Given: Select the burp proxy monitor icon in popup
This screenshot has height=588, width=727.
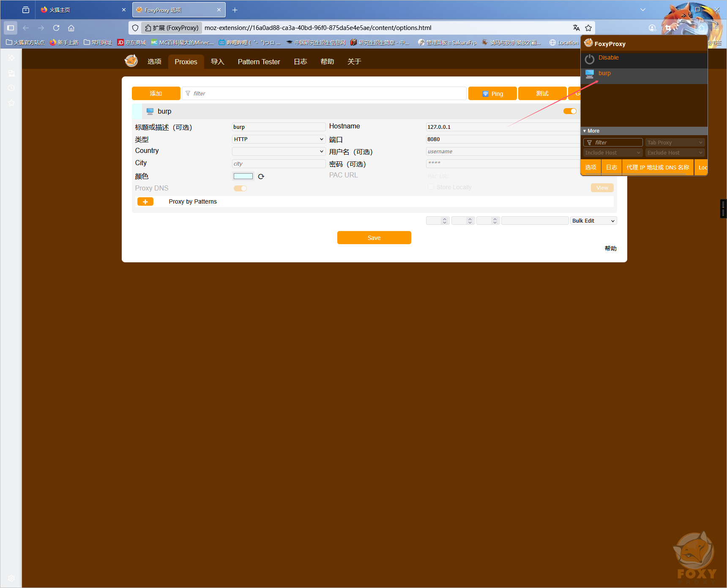Looking at the screenshot, I should (590, 74).
